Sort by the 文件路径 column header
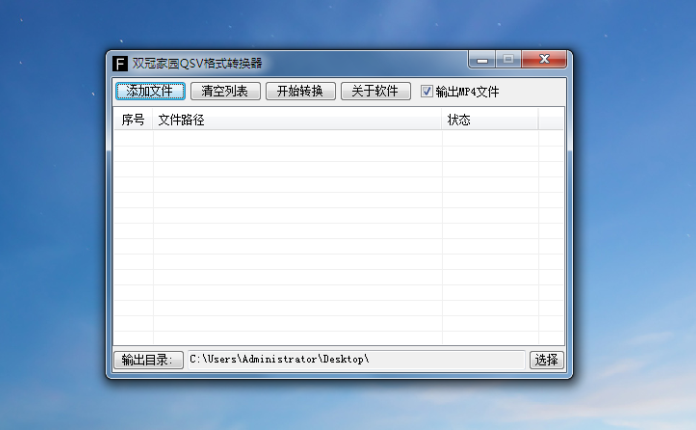Image resolution: width=696 pixels, height=430 pixels. (297, 119)
